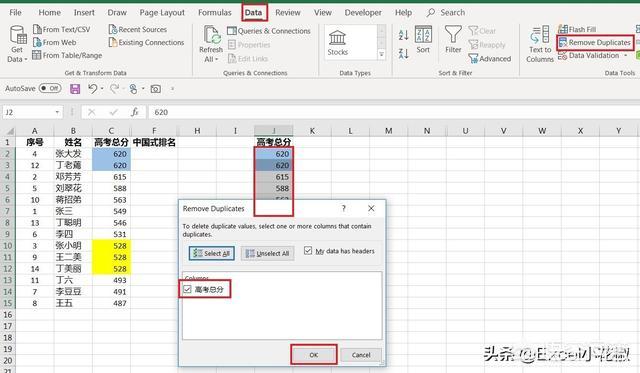This screenshot has height=373, width=640.
Task: Open help in Remove Duplicates dialog
Action: (344, 208)
